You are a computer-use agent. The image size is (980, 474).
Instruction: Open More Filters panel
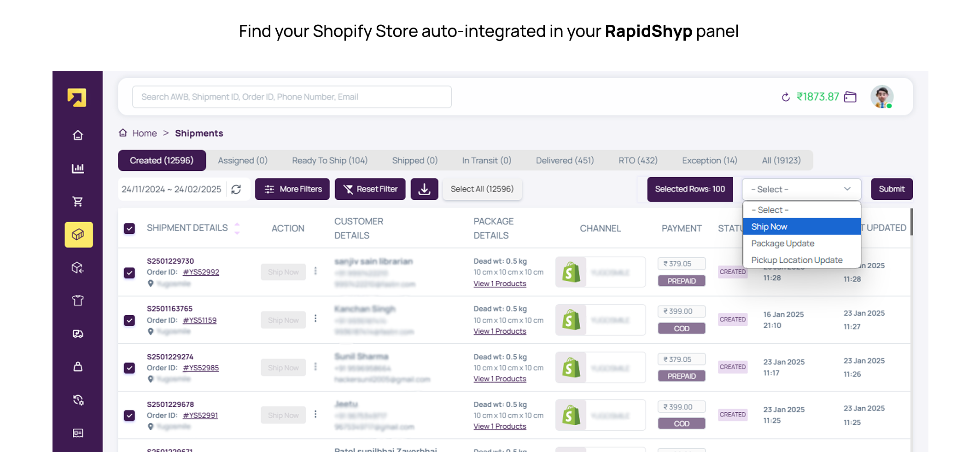pyautogui.click(x=292, y=189)
